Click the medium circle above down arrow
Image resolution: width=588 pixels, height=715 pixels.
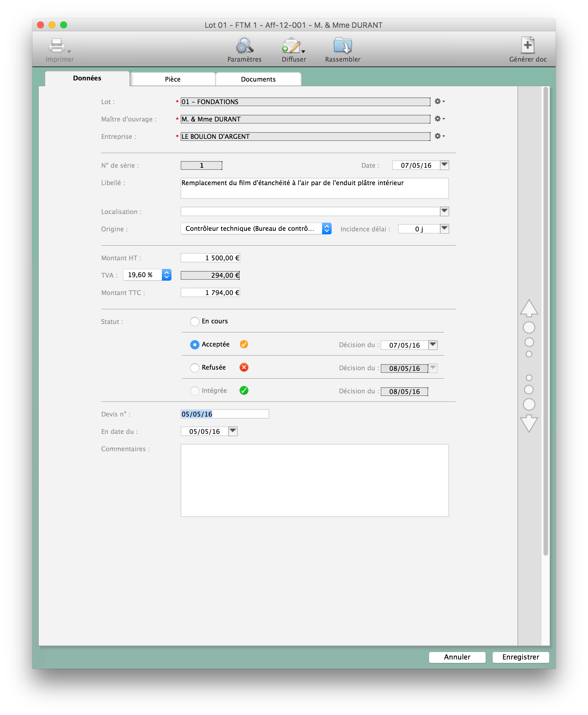(529, 389)
